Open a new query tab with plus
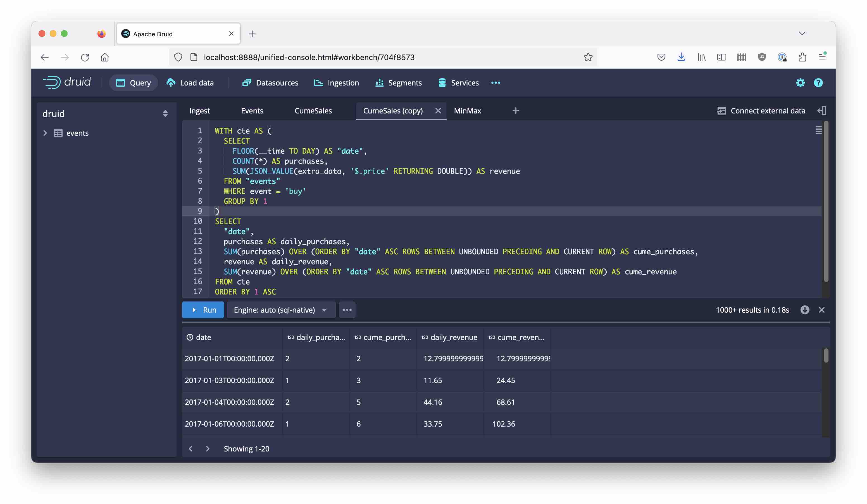Screen dimensions: 867x504 (x=516, y=110)
